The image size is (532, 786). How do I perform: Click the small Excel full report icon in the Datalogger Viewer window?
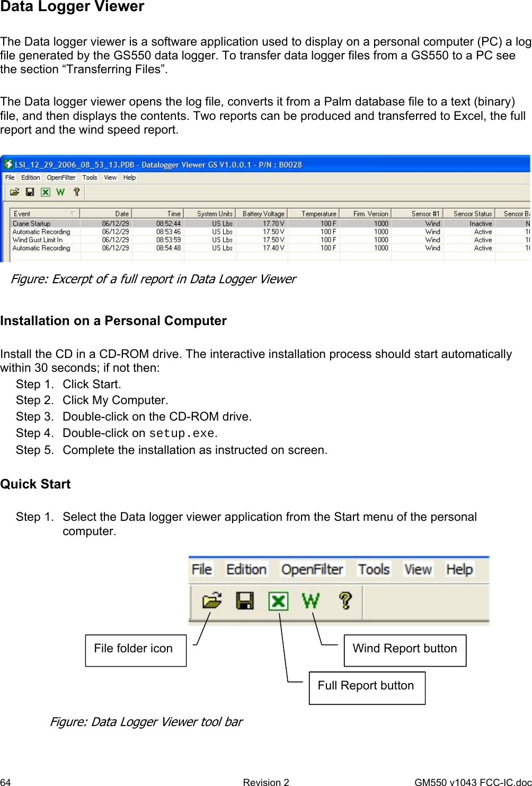click(46, 192)
